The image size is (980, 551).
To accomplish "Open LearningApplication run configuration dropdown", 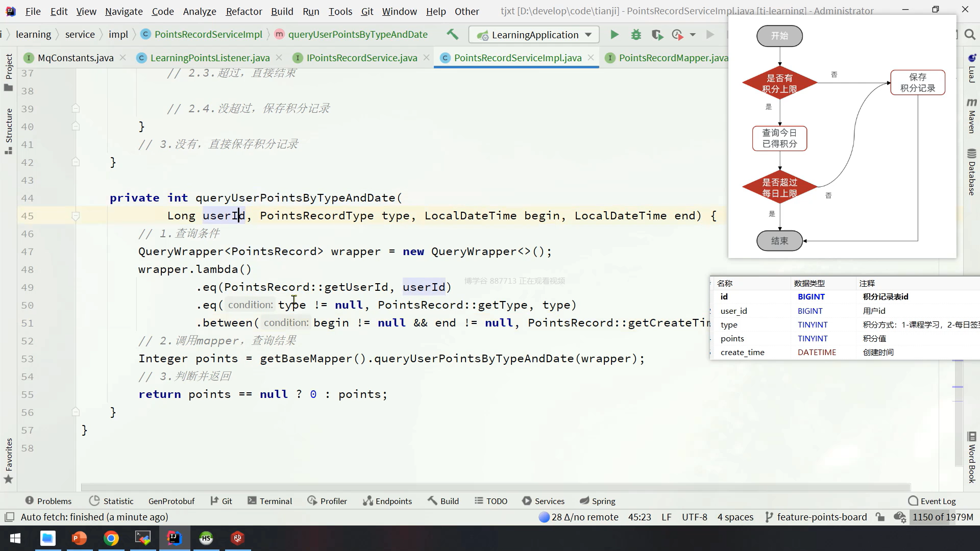I will pyautogui.click(x=533, y=35).
